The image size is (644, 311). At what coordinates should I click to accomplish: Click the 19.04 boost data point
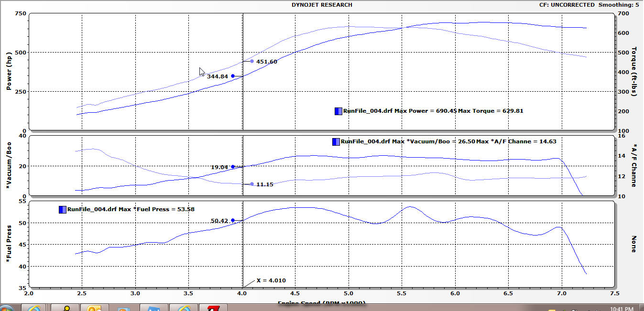coord(233,167)
